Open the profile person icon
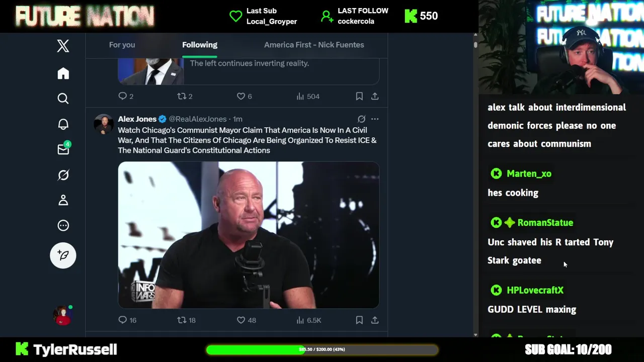644x362 pixels. coord(63,200)
